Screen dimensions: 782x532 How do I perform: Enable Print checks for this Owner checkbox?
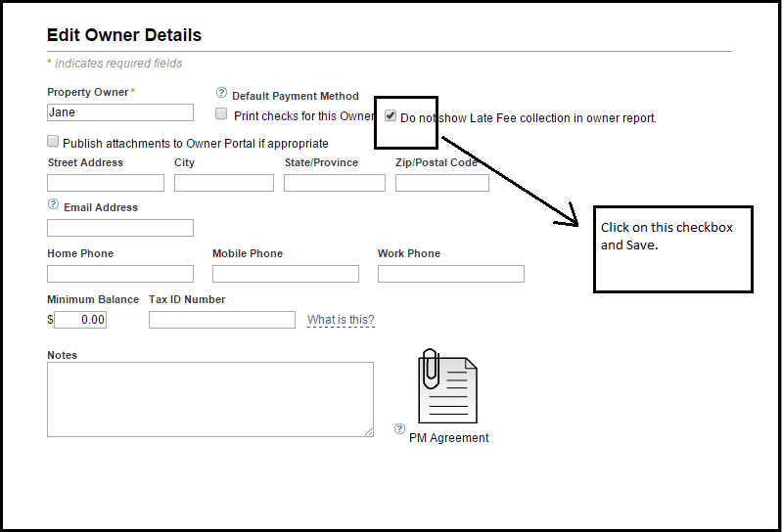tap(221, 114)
